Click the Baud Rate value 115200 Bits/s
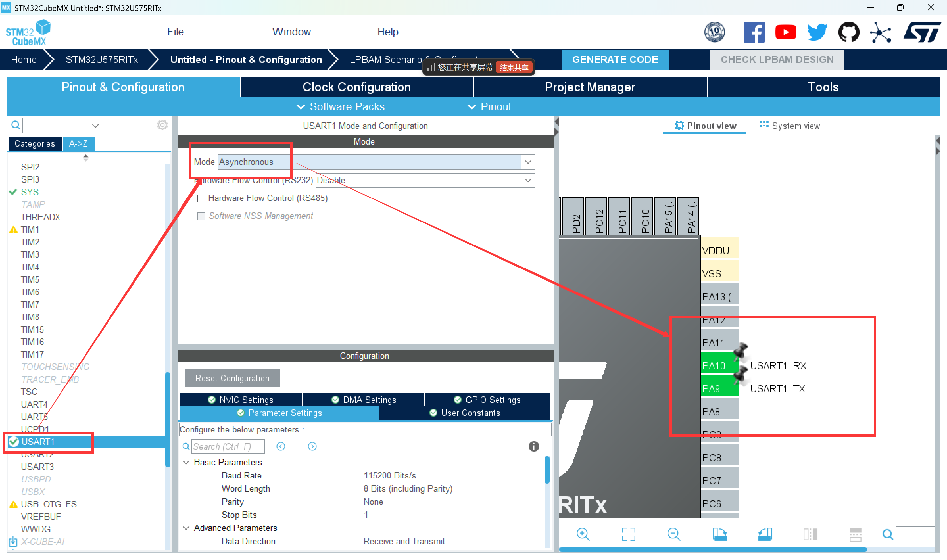The image size is (947, 560). (x=390, y=476)
